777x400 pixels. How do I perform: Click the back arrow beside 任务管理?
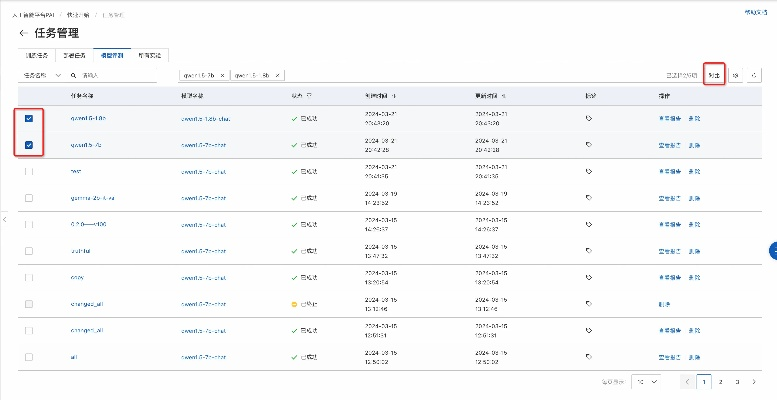[x=23, y=33]
